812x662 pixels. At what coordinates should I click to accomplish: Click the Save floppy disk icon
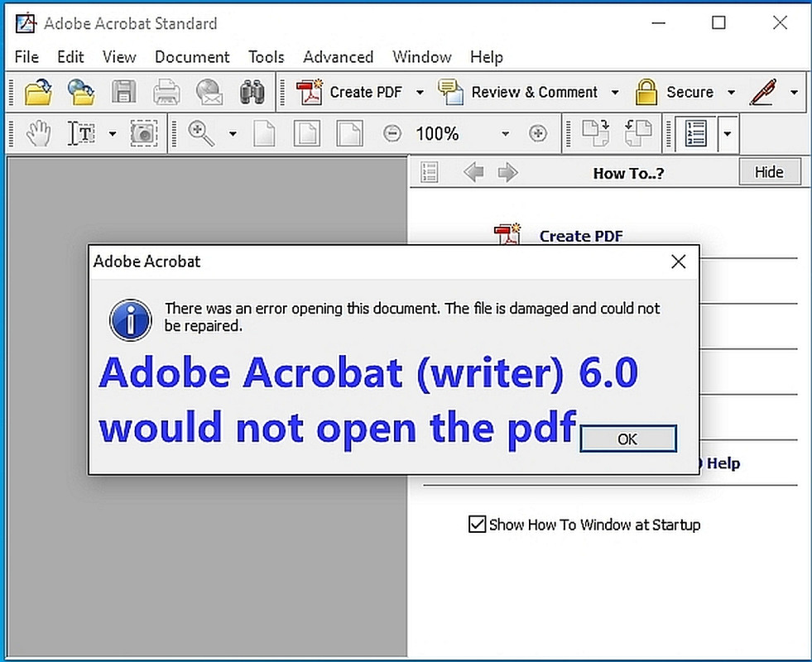coord(124,92)
